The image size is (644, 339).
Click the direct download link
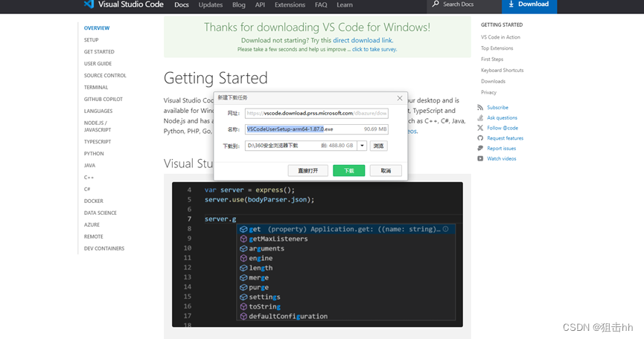[x=363, y=40]
